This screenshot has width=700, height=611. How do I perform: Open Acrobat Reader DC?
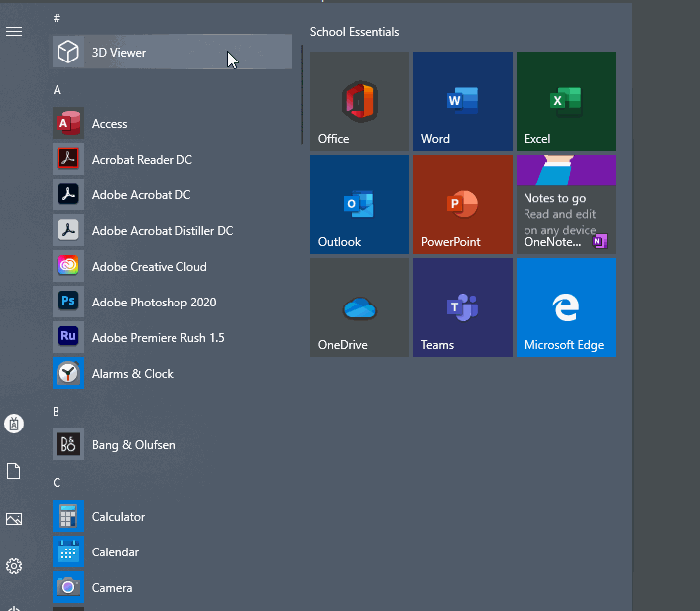coord(173,159)
